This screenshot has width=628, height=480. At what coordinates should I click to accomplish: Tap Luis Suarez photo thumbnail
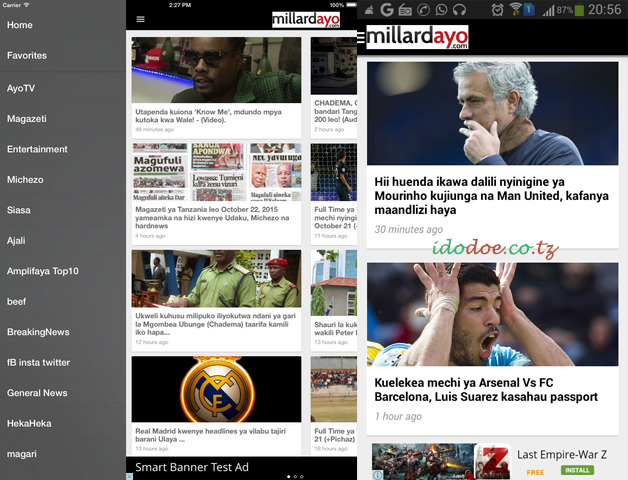click(492, 314)
